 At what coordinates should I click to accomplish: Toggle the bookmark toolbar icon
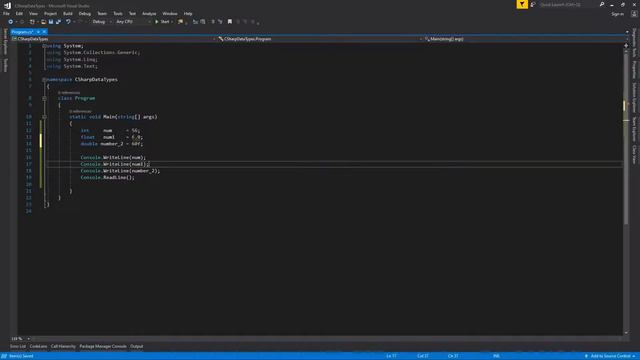[x=230, y=22]
